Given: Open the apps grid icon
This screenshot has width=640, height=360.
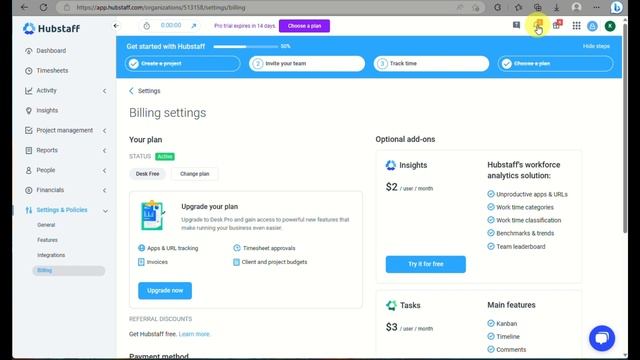Looking at the screenshot, I should tap(576, 26).
